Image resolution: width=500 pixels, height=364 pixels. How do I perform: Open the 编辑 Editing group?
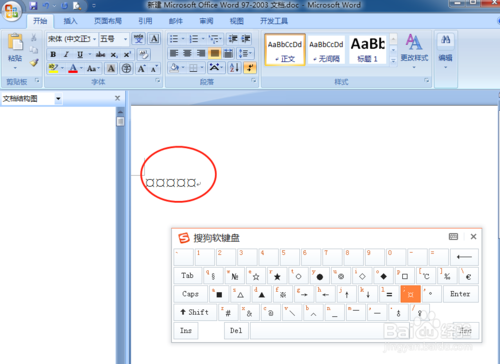coord(445,51)
